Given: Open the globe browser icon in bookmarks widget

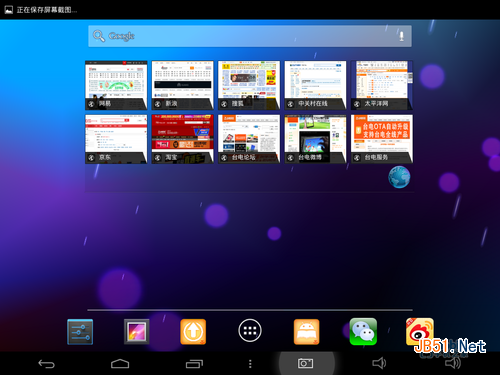Looking at the screenshot, I should point(399,177).
